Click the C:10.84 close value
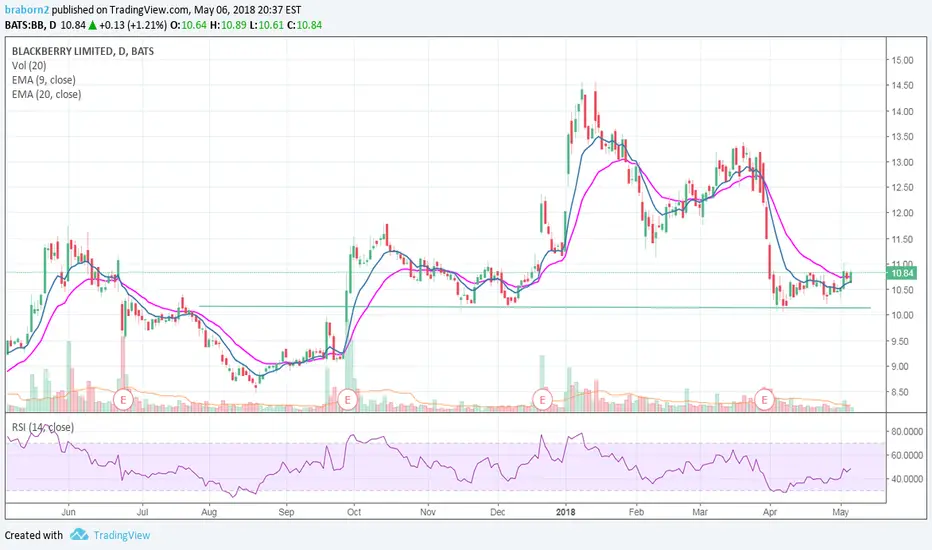 pos(304,25)
